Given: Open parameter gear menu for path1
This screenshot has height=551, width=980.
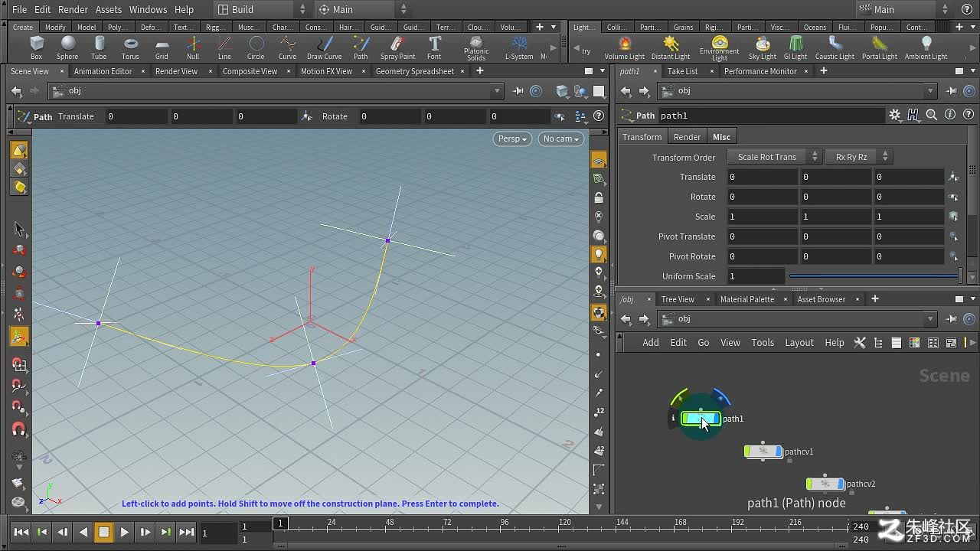Looking at the screenshot, I should tap(895, 115).
